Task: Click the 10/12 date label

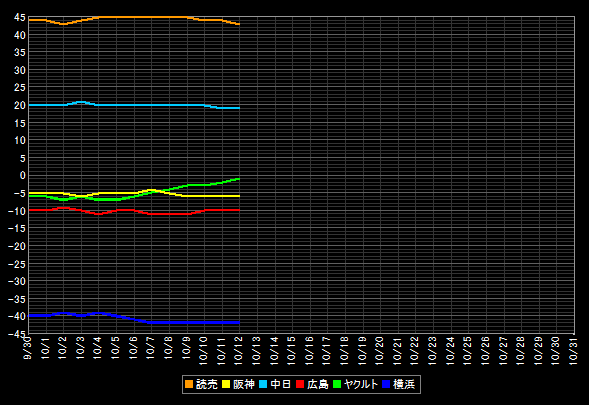Action: click(238, 350)
